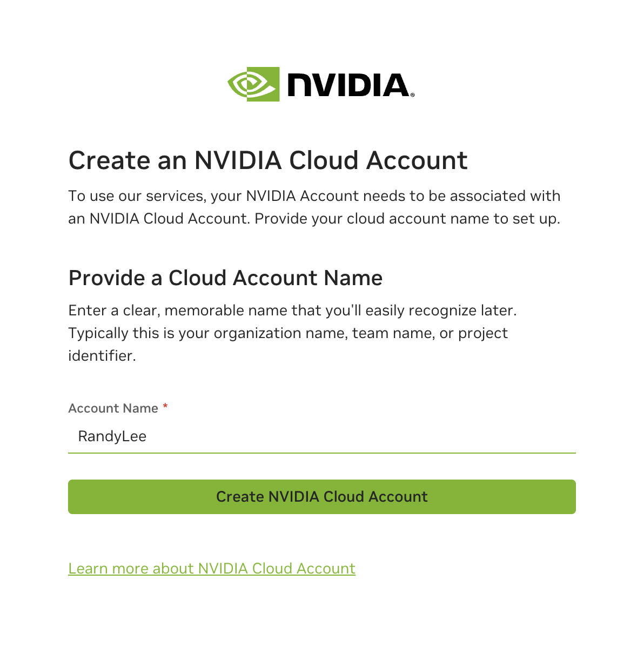This screenshot has width=644, height=661.
Task: Click empty space right of RandyLee in field
Action: coord(362,436)
